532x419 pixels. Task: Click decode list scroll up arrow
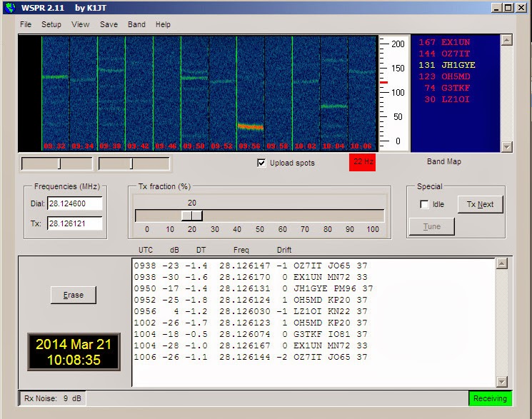pos(501,263)
